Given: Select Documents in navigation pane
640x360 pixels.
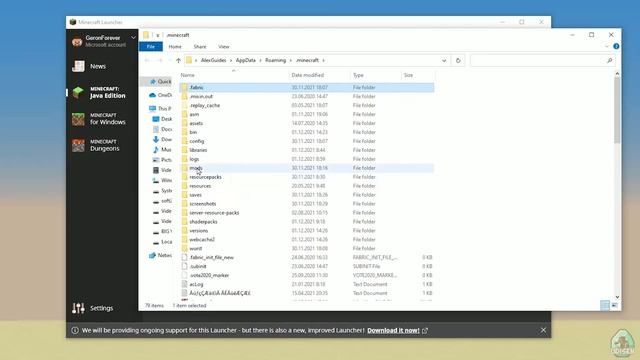Looking at the screenshot, I should click(162, 129).
